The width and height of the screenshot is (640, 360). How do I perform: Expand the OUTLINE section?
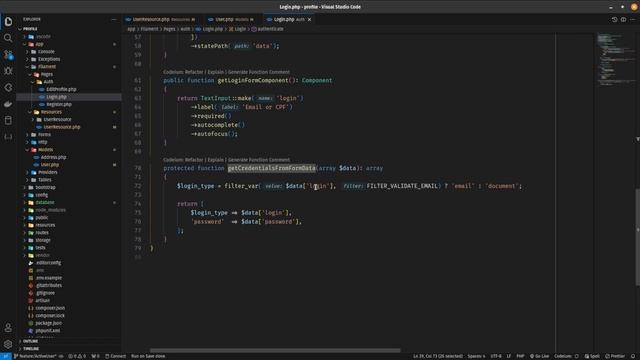pos(30,341)
